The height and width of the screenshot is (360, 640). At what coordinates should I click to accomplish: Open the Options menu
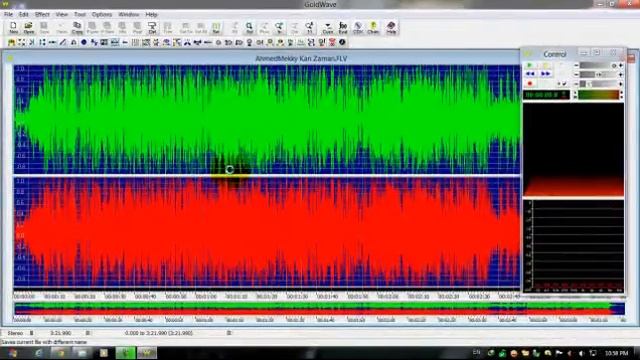102,14
